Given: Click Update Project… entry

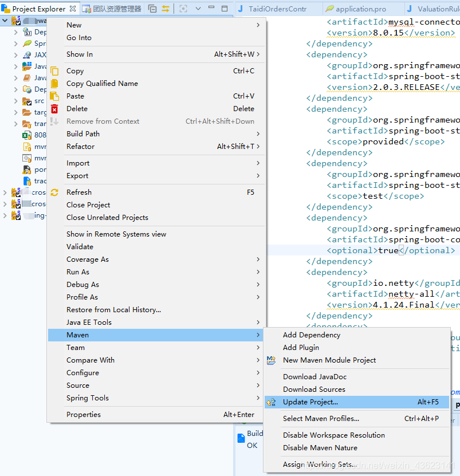Looking at the screenshot, I should pyautogui.click(x=357, y=402).
